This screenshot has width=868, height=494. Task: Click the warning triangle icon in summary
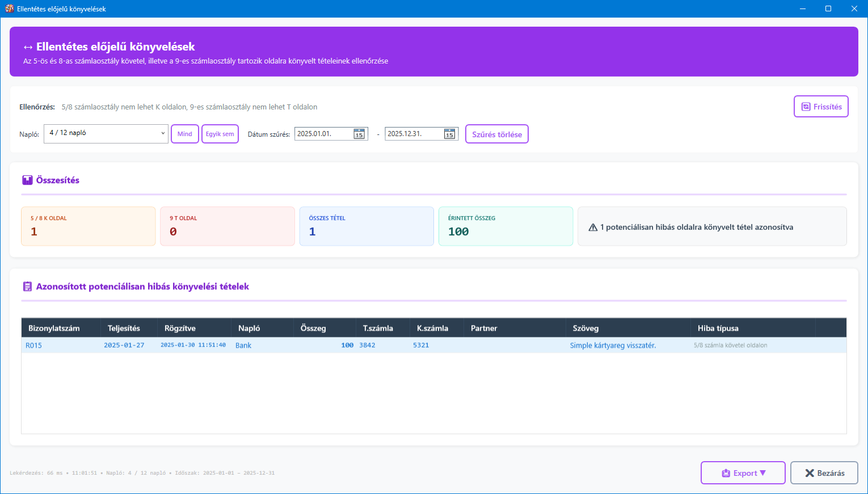pos(593,227)
